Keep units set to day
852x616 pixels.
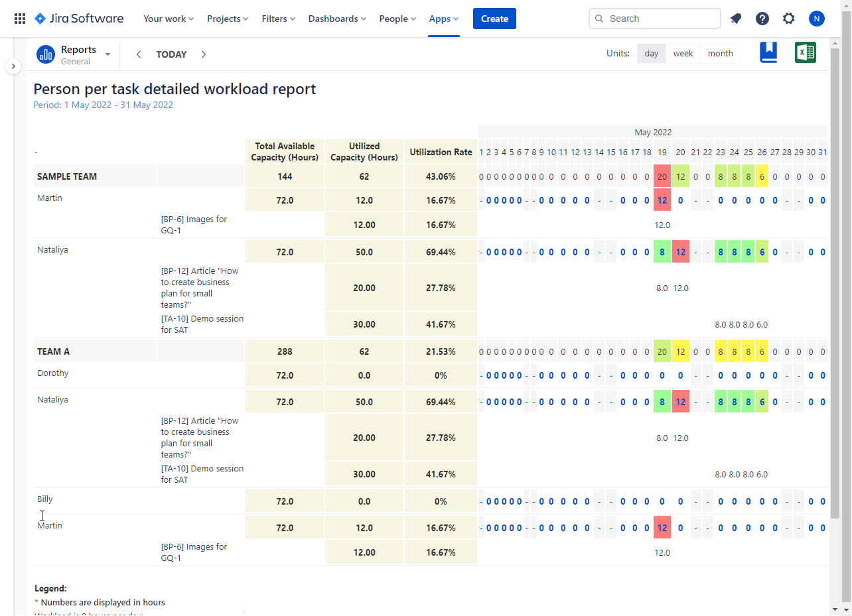point(651,53)
